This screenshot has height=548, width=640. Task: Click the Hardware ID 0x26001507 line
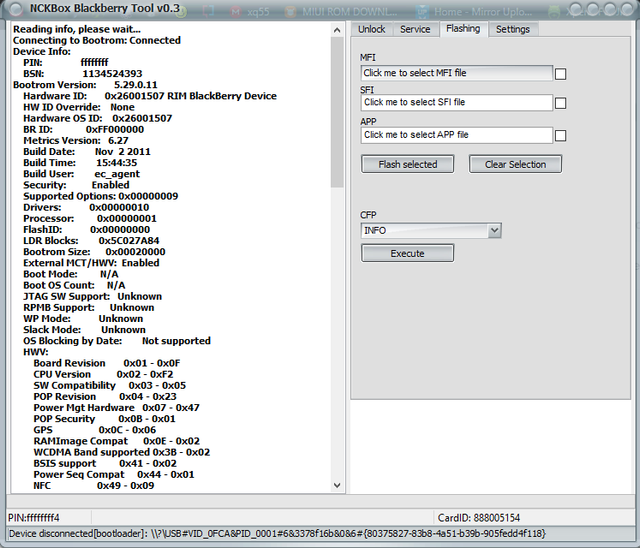pos(150,96)
